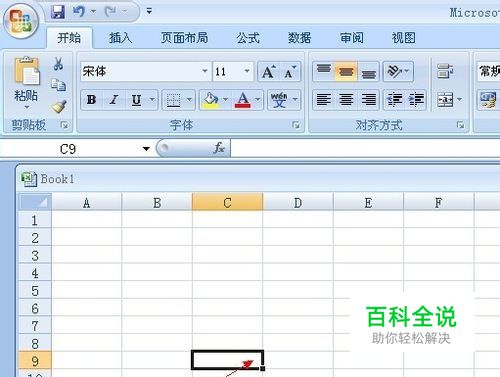Open the merge and center dropdown arrow
This screenshot has width=500, height=377.
[x=460, y=99]
